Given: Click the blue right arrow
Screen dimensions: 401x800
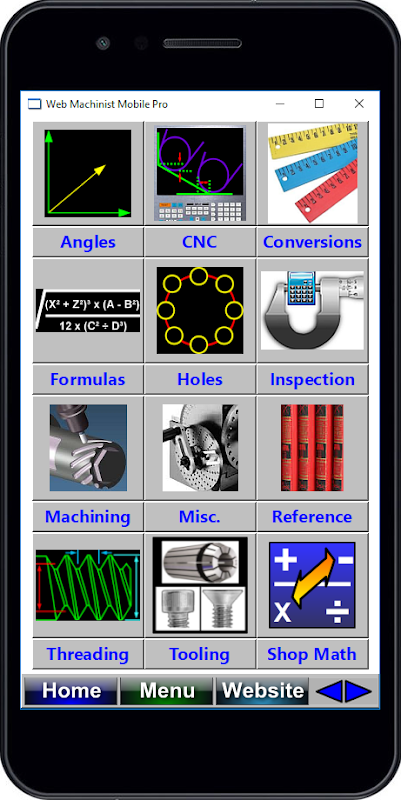Looking at the screenshot, I should (359, 691).
